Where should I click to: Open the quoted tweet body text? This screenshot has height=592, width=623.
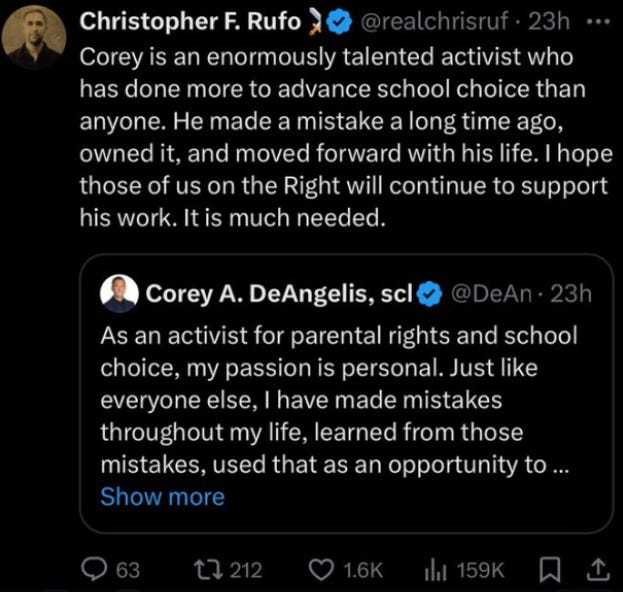(x=338, y=400)
